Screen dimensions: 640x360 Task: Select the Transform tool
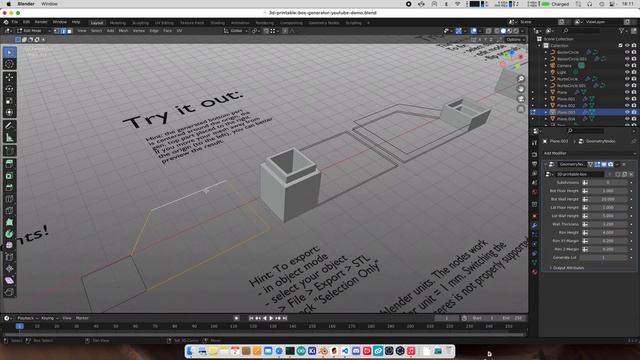point(9,113)
